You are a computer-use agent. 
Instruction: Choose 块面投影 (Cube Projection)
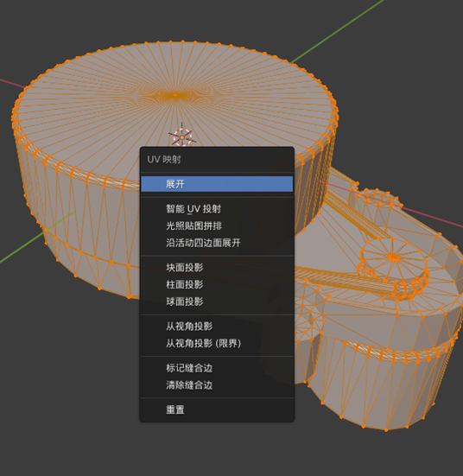click(x=217, y=268)
